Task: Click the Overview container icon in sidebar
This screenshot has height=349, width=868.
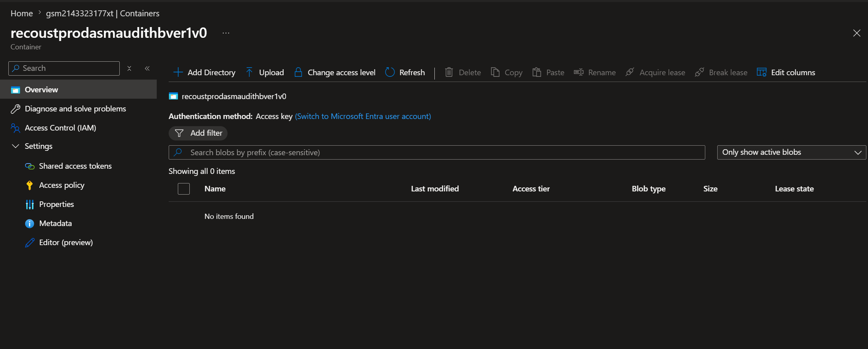Action: coord(16,90)
